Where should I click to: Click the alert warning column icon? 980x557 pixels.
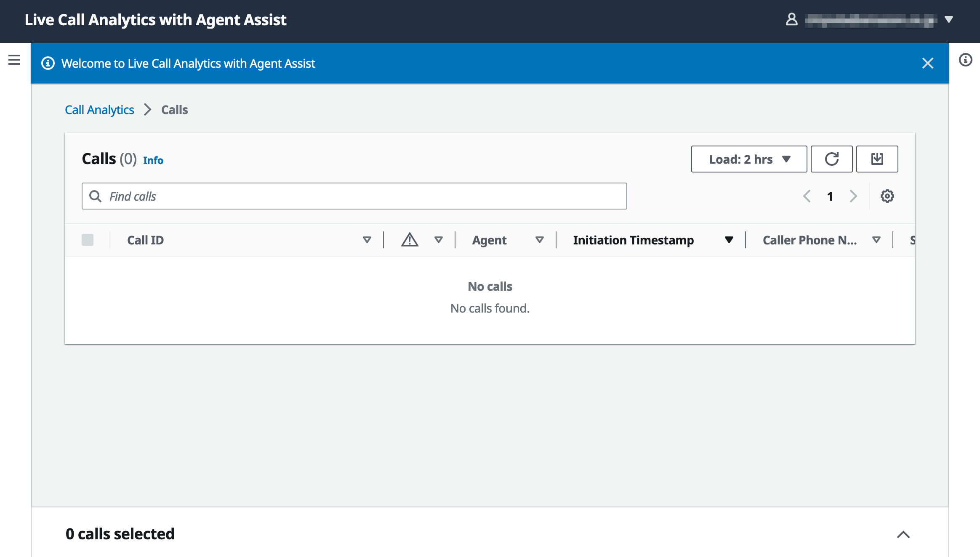coord(410,240)
